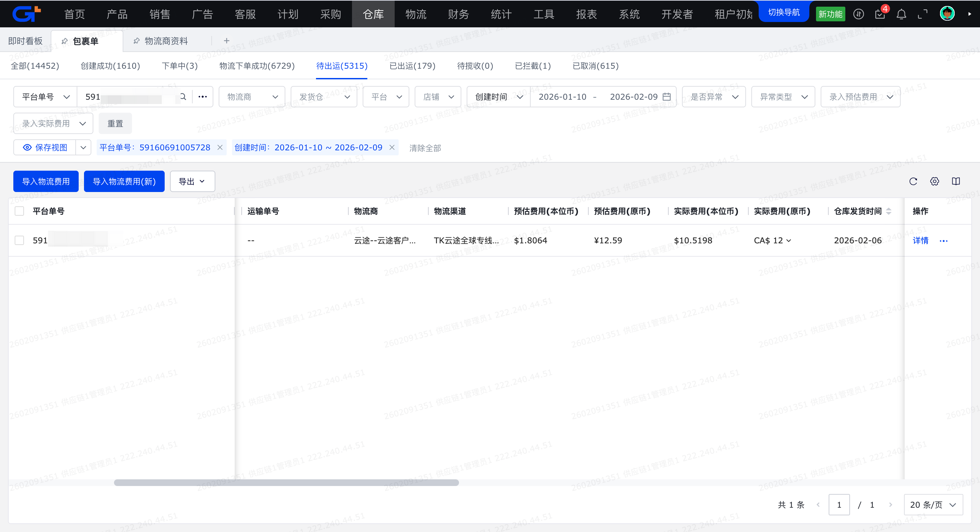Viewport: 980px width, 532px height.
Task: Click the calendar icon in date range
Action: [x=667, y=97]
